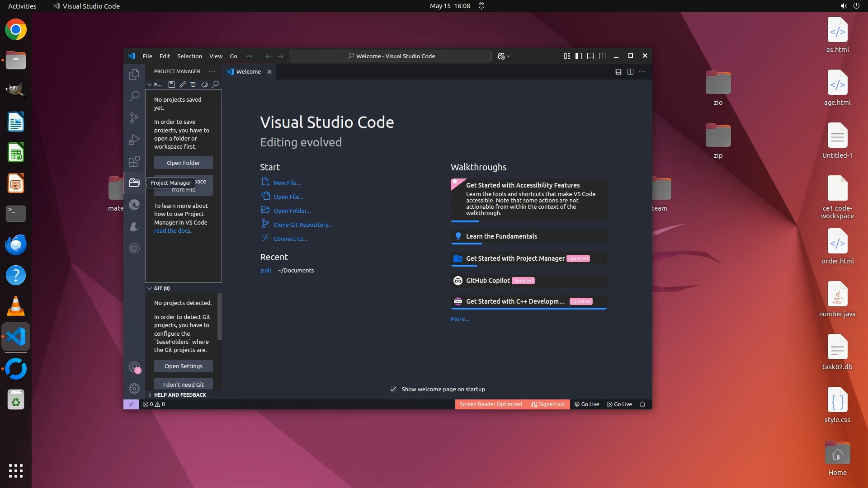Screen dimensions: 868x488
Task: Open the Run and Debug view
Action: [134, 140]
